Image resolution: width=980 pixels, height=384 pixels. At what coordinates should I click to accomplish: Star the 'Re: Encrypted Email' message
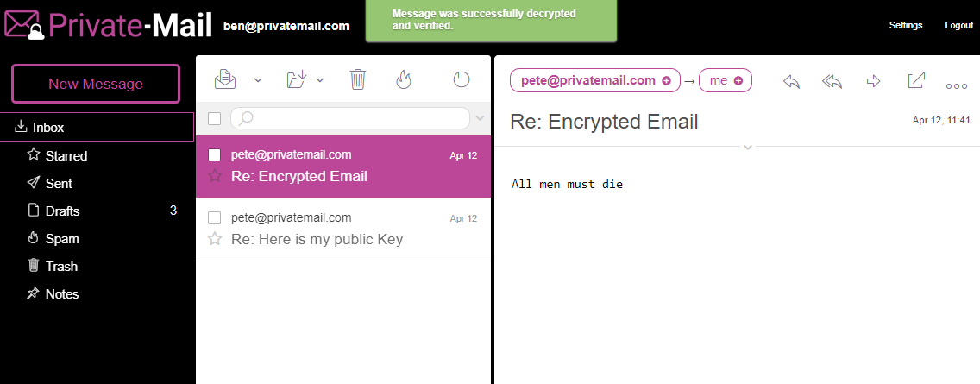(x=215, y=176)
